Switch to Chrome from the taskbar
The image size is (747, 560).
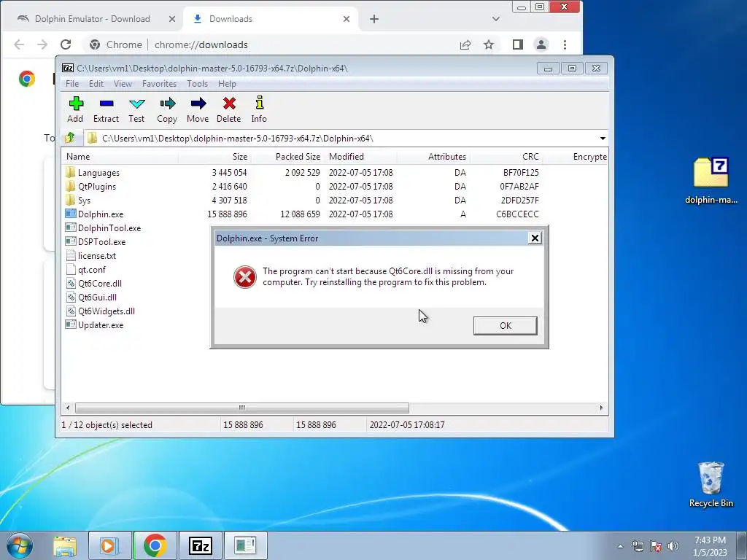pos(155,545)
